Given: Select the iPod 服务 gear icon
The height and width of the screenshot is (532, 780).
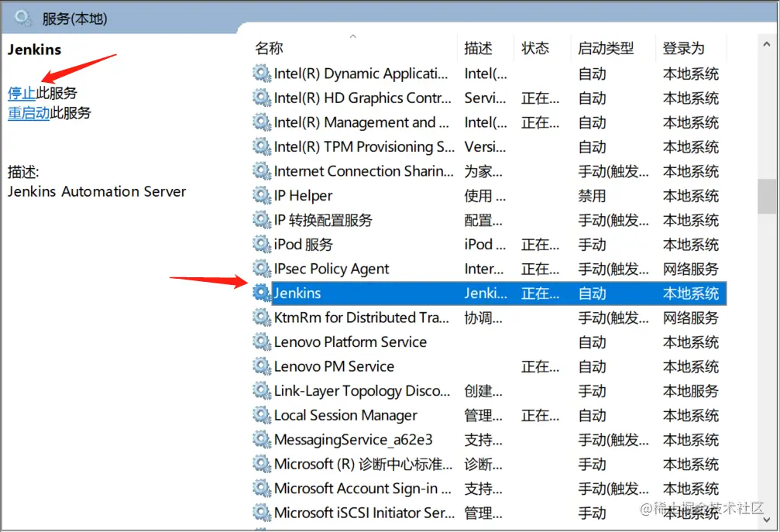Looking at the screenshot, I should tap(262, 244).
